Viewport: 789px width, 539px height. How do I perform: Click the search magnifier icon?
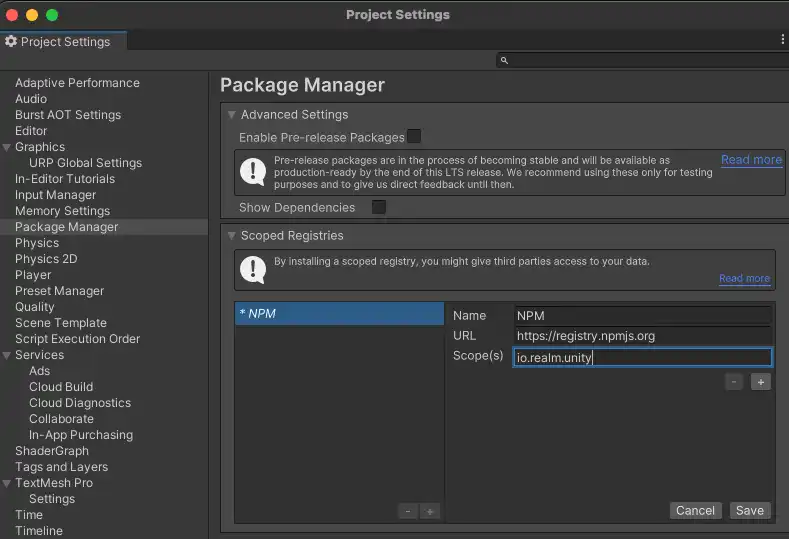504,61
